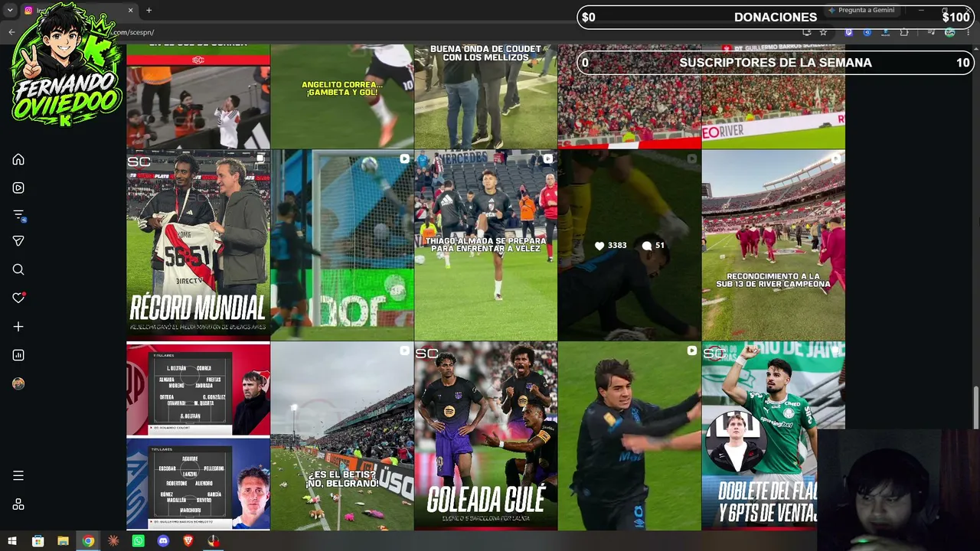Image resolution: width=980 pixels, height=551 pixels.
Task: Open Notifications heart icon
Action: pos(18,298)
